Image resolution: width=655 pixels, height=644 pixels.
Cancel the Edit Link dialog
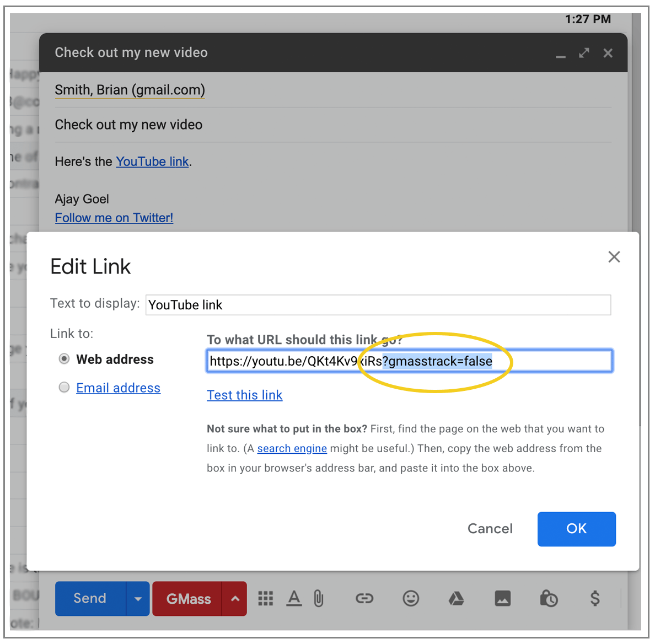(490, 529)
